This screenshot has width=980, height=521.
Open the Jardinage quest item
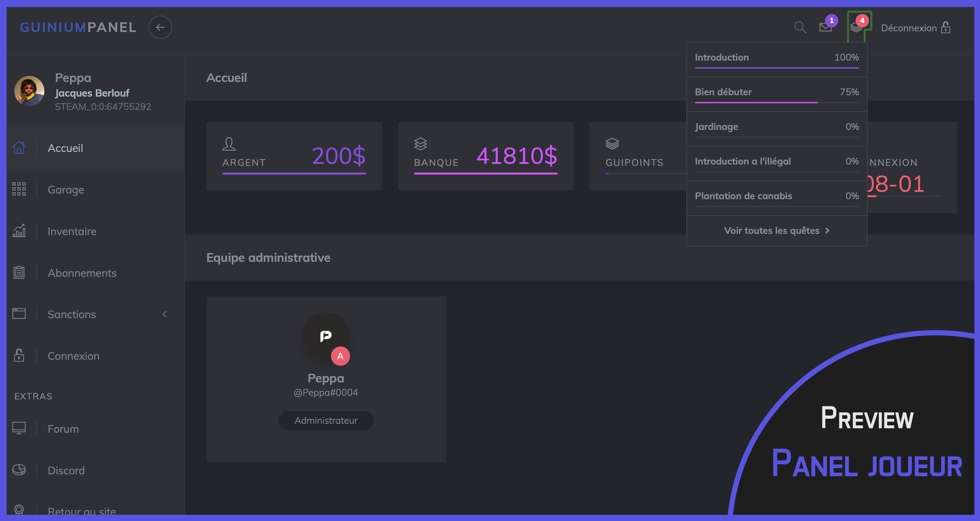[716, 127]
